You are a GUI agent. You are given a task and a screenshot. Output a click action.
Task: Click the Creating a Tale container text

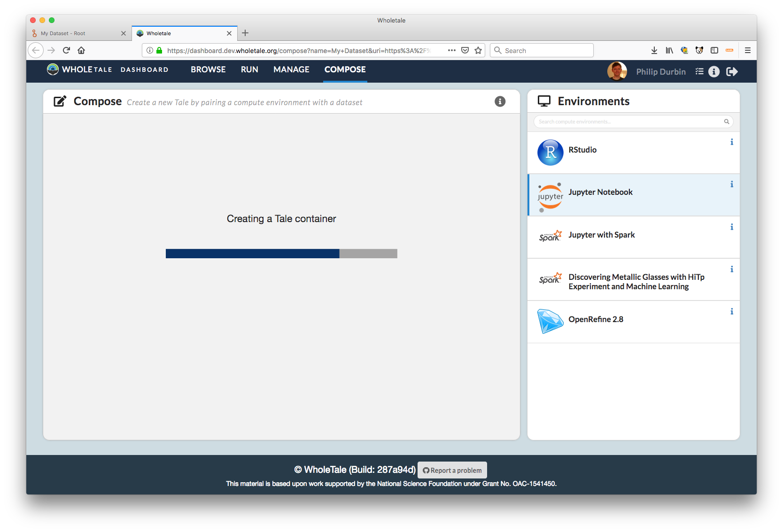(x=281, y=219)
